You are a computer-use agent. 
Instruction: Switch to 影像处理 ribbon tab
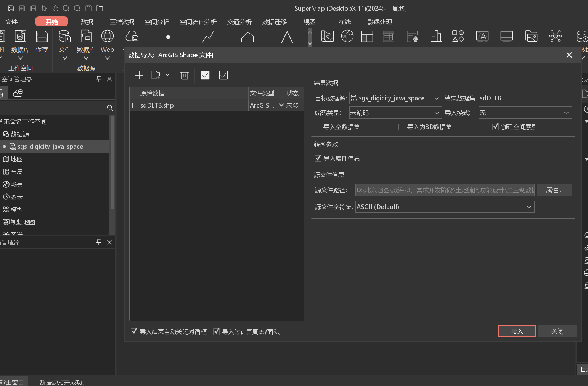click(380, 22)
